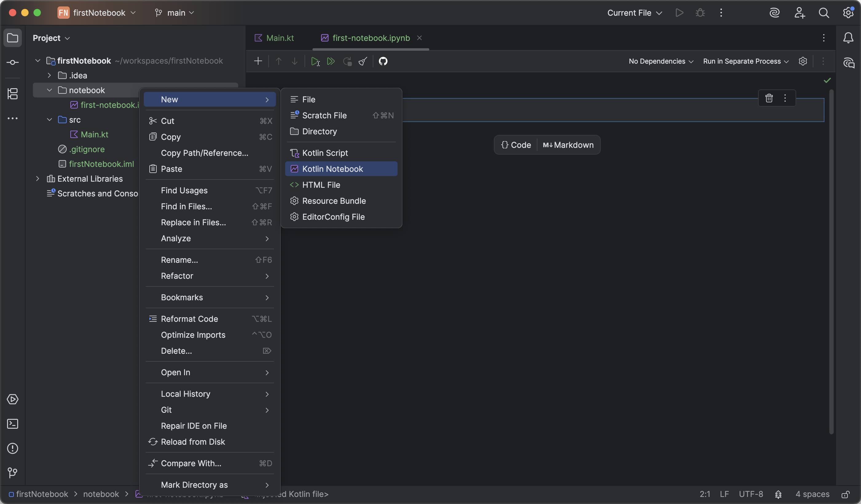Image resolution: width=861 pixels, height=504 pixels.
Task: Open IDE settings gear in title bar
Action: [x=848, y=13]
